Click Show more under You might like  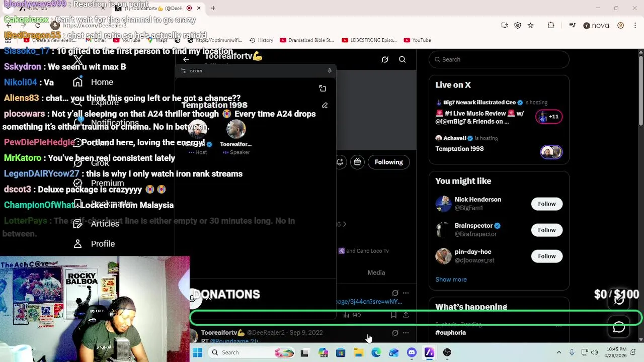click(451, 280)
